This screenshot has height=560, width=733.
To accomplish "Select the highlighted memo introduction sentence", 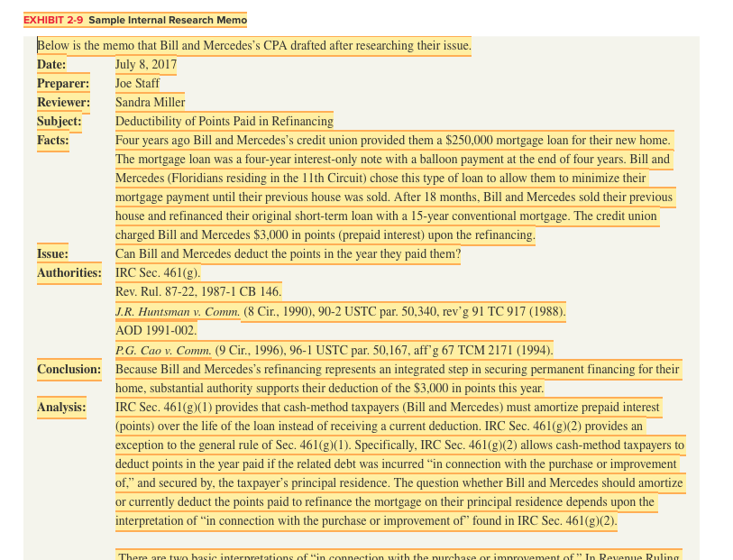I will [253, 45].
